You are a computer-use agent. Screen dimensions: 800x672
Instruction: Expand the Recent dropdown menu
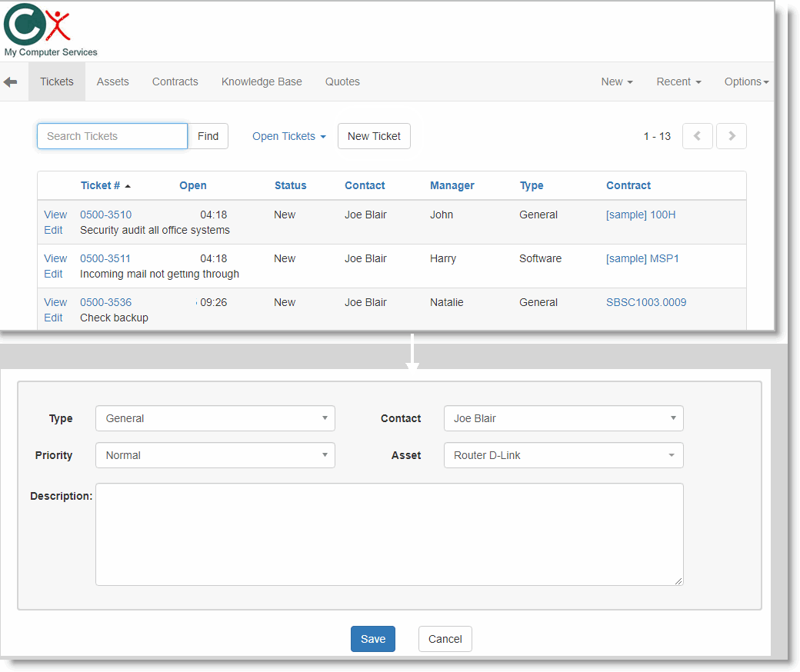click(678, 82)
